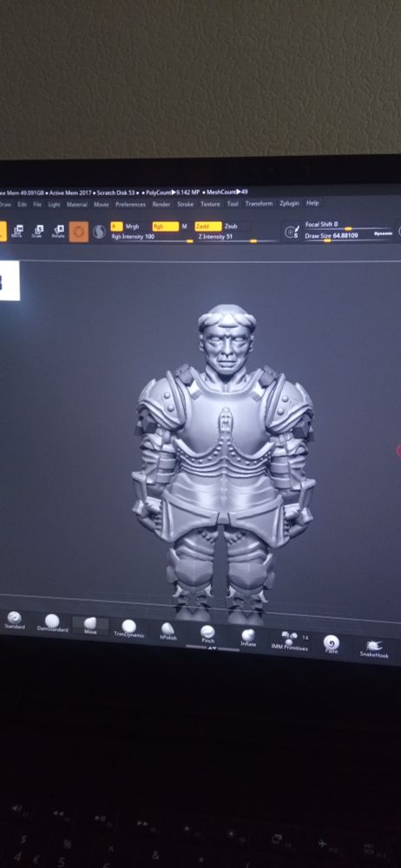Viewport: 401px width, 868px height.
Task: Open the Help menu
Action: [312, 203]
